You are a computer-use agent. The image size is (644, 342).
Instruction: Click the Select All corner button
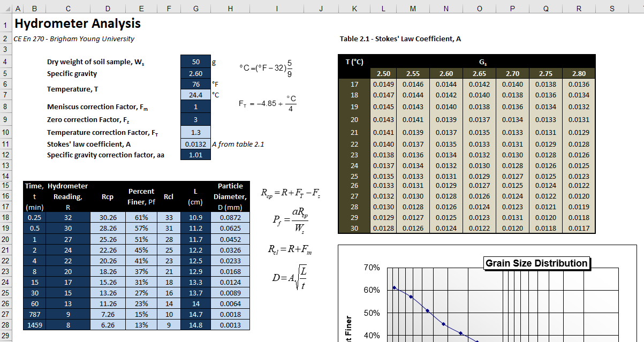(6, 9)
